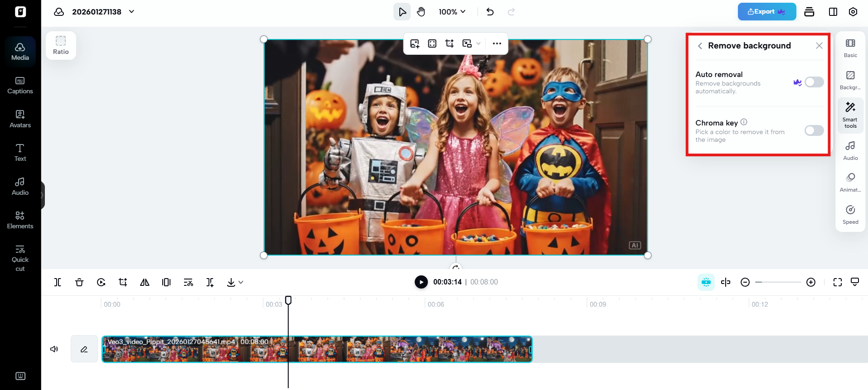This screenshot has width=868, height=390.
Task: Open the Speed tab in right sidebar
Action: [x=850, y=215]
